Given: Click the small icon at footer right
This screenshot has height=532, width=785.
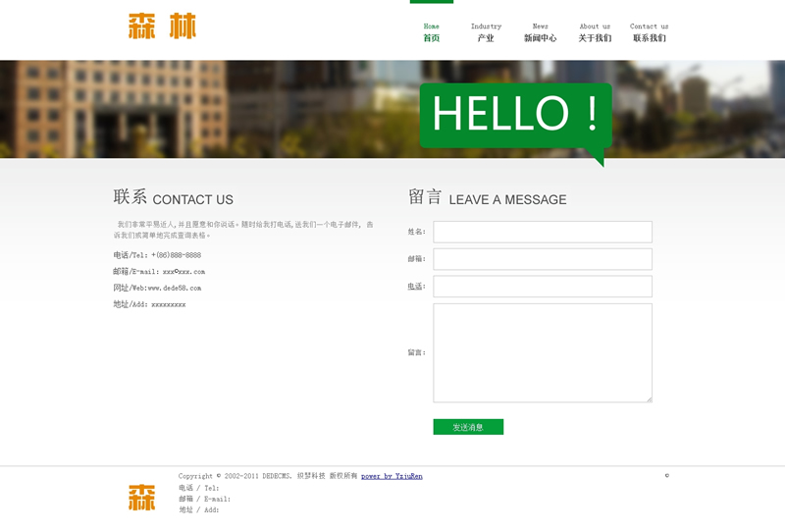Looking at the screenshot, I should (x=667, y=476).
